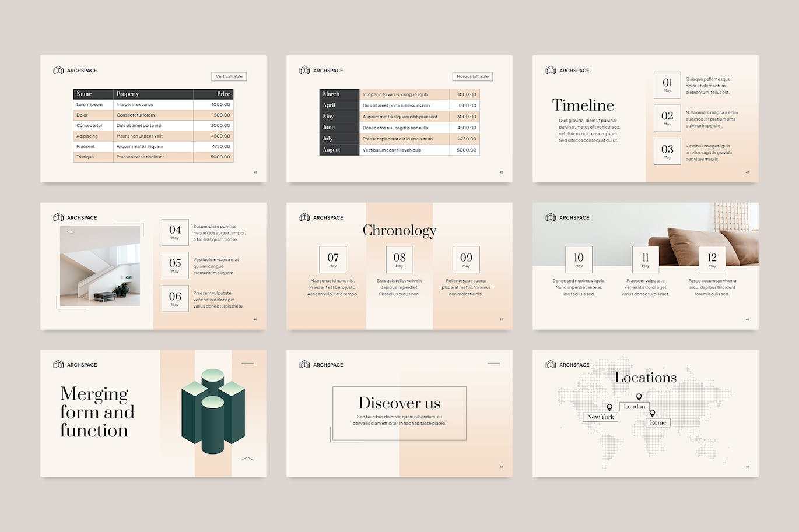Click the map pin above New York

[609, 407]
